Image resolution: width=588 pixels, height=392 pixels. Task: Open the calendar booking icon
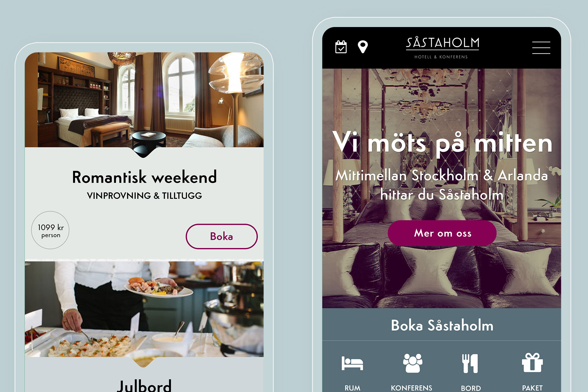341,47
